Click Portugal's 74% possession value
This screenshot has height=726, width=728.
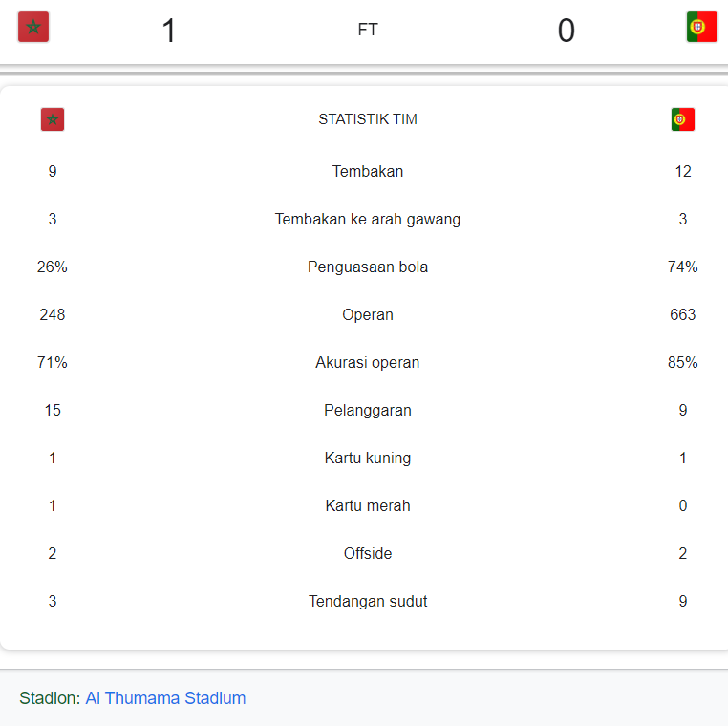tap(682, 267)
